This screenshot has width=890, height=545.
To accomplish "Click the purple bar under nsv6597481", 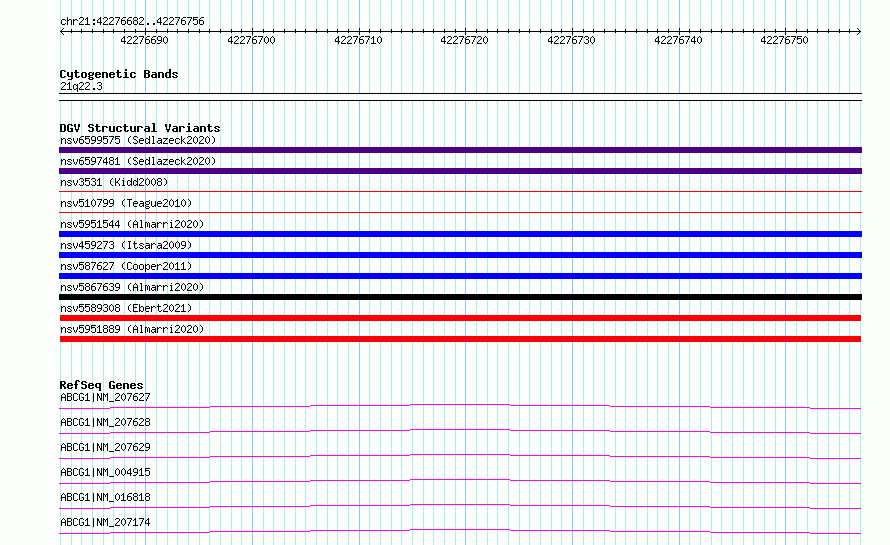I will (460, 171).
